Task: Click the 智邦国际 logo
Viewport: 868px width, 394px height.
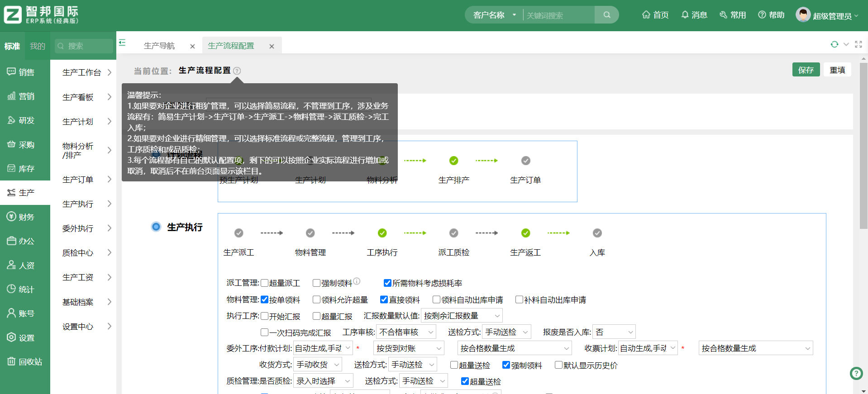Action: point(41,15)
